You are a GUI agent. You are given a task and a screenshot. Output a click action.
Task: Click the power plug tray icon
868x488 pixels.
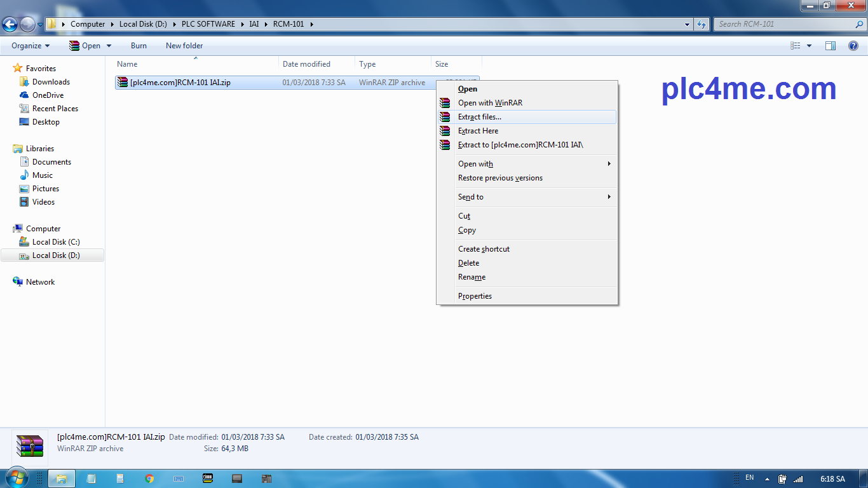tap(782, 478)
